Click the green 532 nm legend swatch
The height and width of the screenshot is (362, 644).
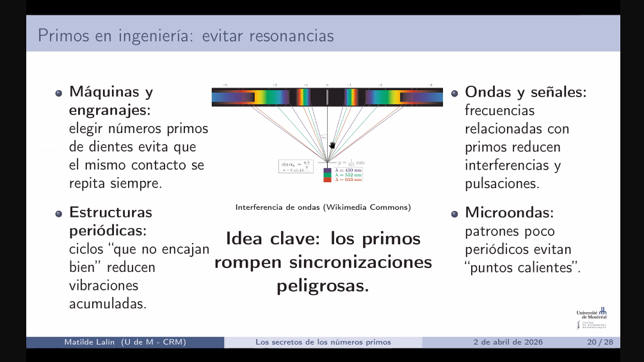click(x=327, y=175)
